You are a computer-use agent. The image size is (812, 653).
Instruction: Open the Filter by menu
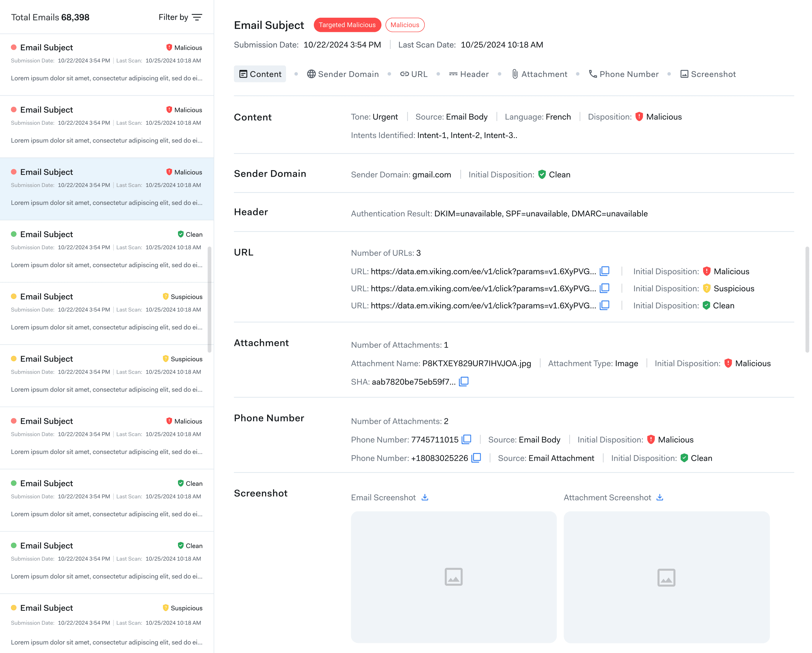pyautogui.click(x=180, y=17)
